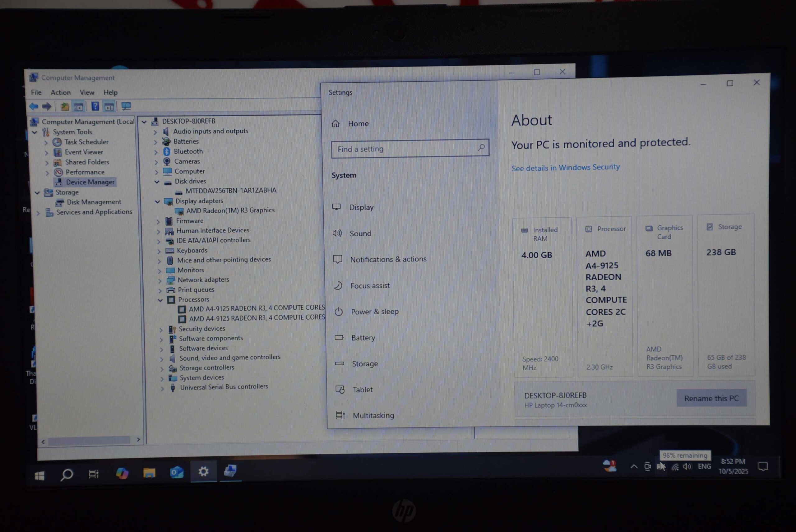Open Sound settings in sidebar

360,234
